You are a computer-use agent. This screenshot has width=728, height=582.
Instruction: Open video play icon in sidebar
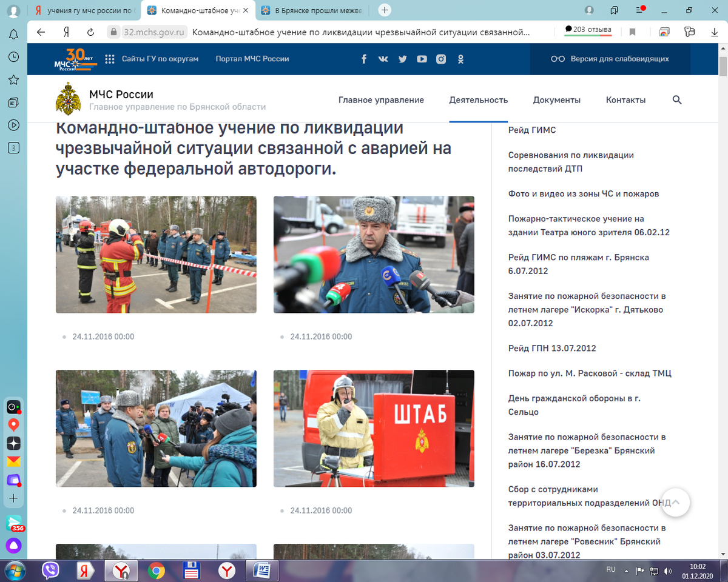pyautogui.click(x=13, y=125)
